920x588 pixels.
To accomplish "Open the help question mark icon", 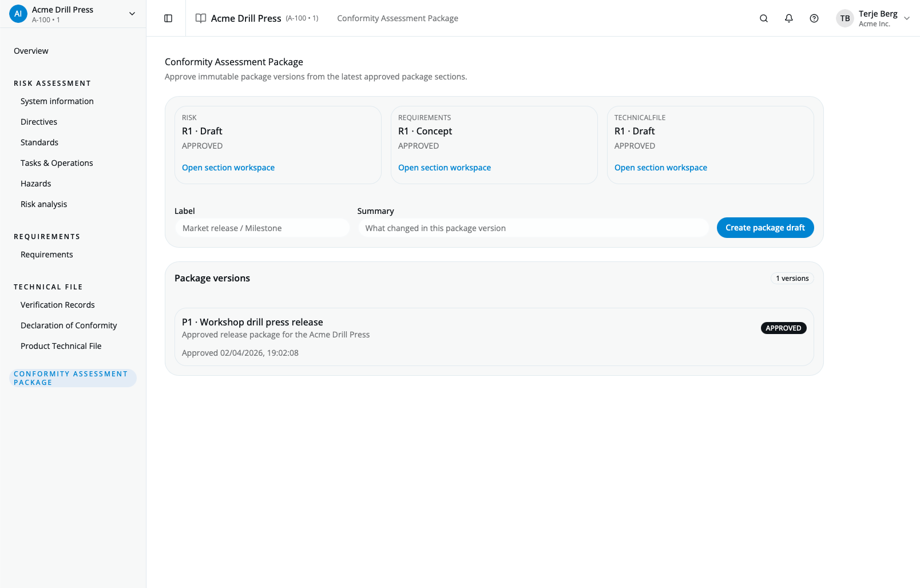I will (814, 18).
